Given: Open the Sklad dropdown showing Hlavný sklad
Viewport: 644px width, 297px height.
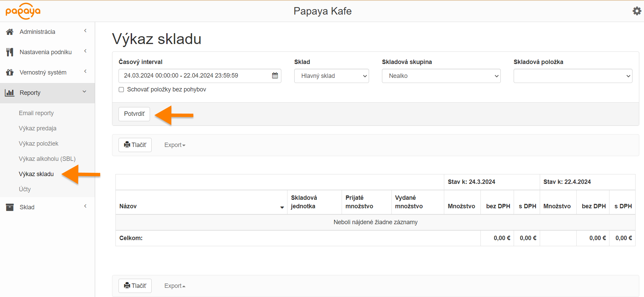Looking at the screenshot, I should point(331,76).
